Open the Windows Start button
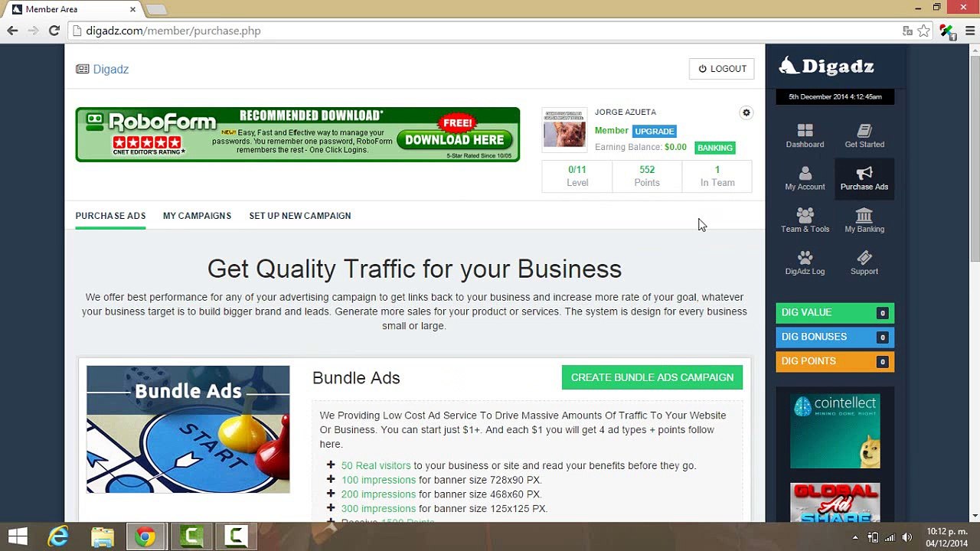This screenshot has width=980, height=551. pos(18,537)
